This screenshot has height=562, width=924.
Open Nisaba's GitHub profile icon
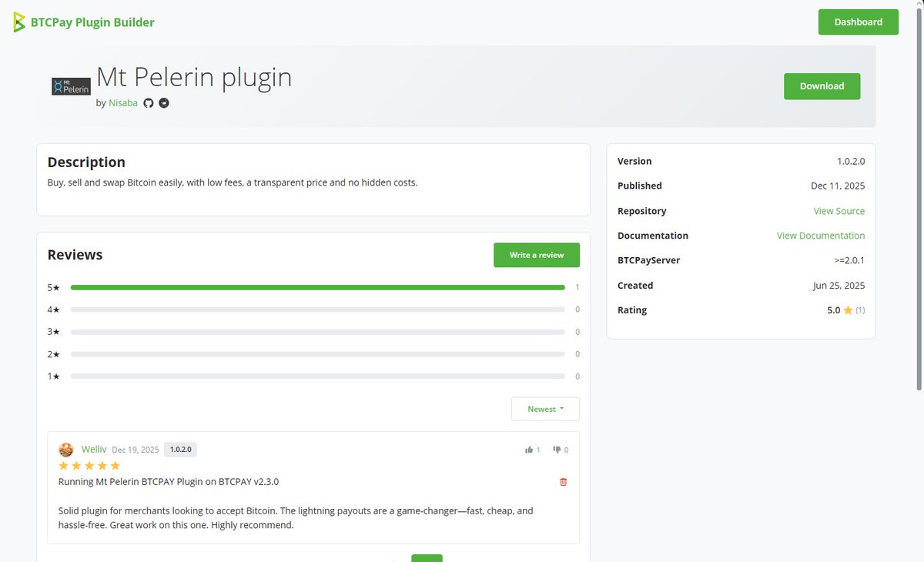[x=149, y=103]
